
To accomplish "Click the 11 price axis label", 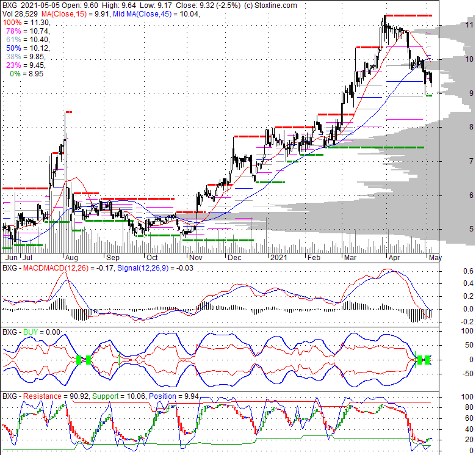I will click(x=470, y=25).
